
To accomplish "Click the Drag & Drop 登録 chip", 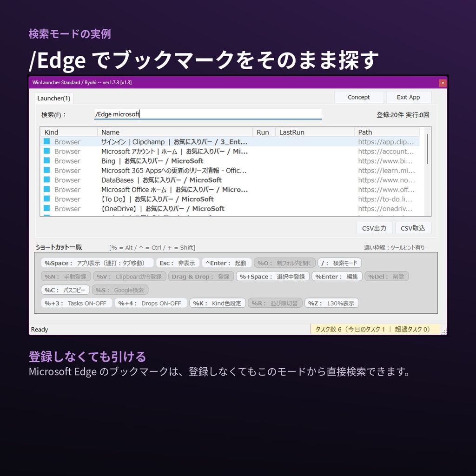I will tap(201, 277).
